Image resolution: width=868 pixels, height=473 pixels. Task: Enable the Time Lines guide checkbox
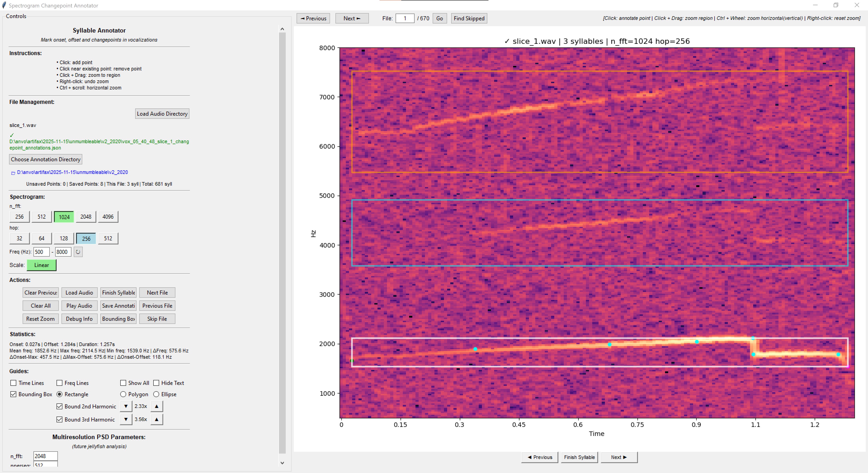[x=14, y=383]
